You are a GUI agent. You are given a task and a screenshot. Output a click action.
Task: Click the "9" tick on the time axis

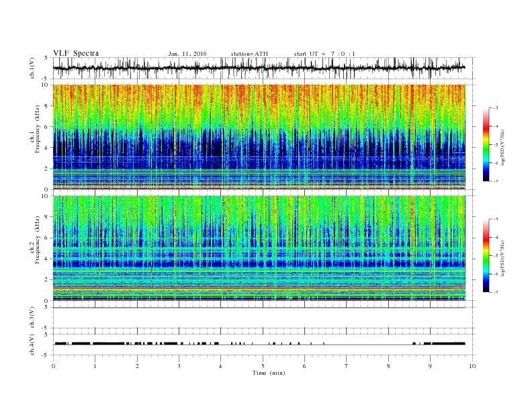tap(430, 366)
